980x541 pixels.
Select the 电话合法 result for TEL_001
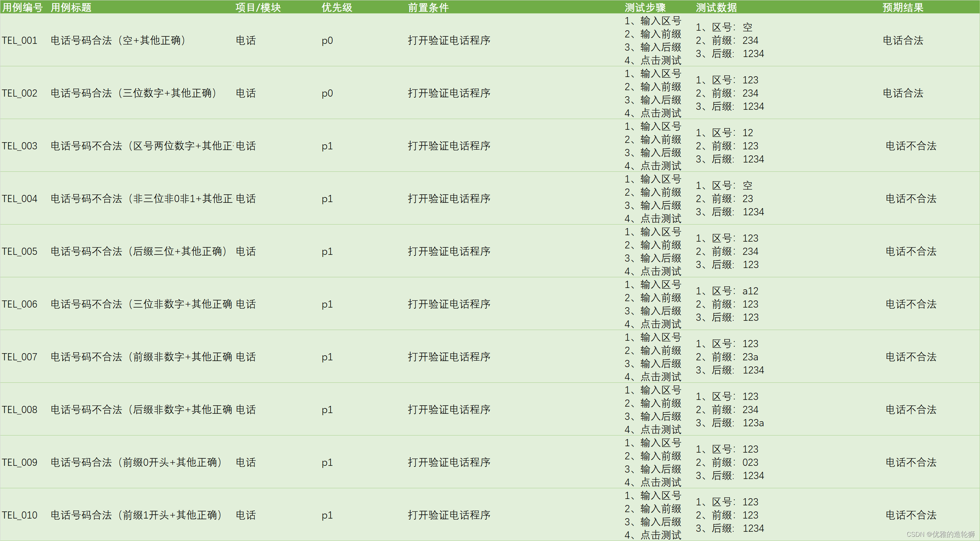902,40
